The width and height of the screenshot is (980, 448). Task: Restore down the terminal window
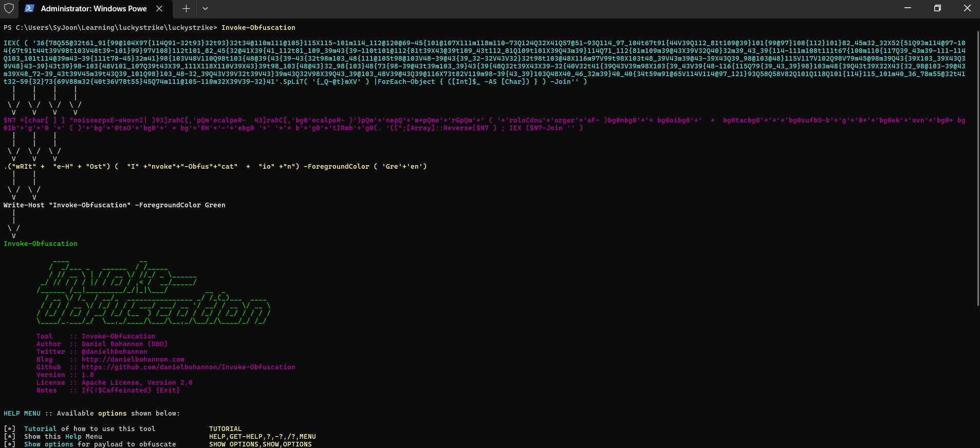(x=937, y=8)
